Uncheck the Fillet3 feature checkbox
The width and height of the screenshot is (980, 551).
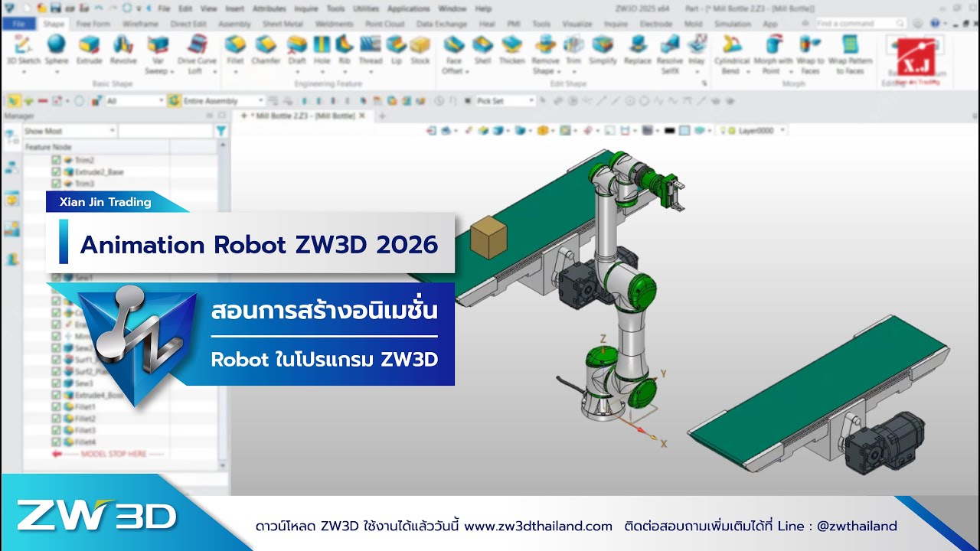[x=56, y=430]
